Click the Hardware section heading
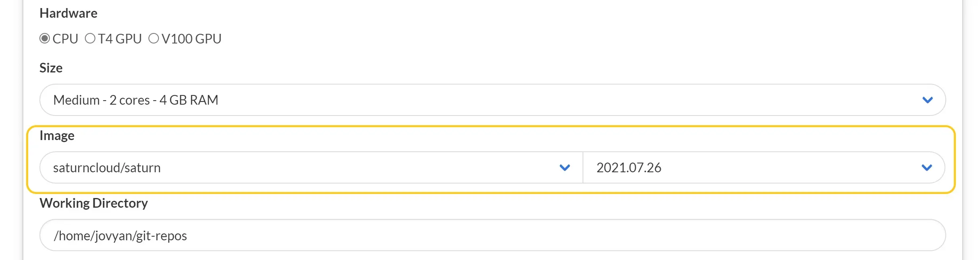 [68, 13]
